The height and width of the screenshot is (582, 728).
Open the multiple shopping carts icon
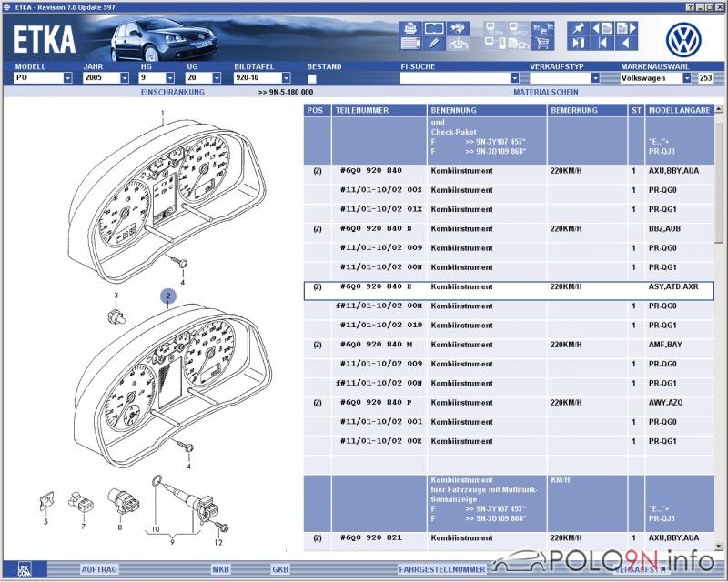pos(542,28)
